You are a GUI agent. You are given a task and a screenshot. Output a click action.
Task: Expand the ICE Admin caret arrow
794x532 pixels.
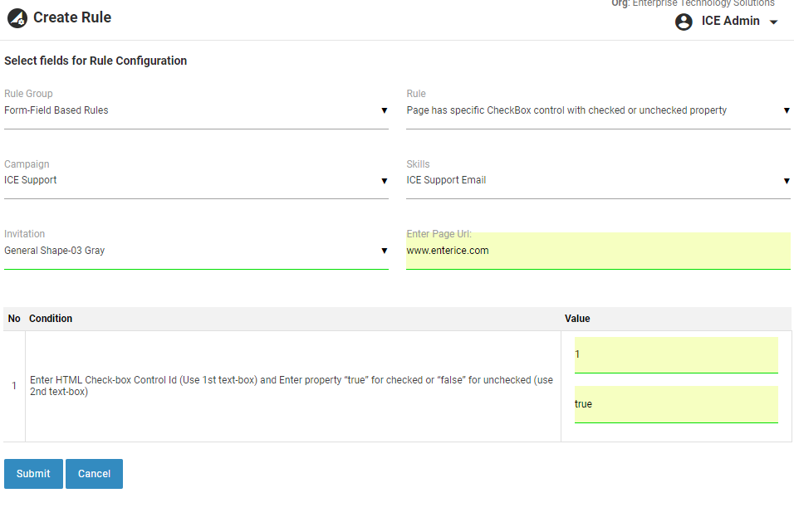774,22
